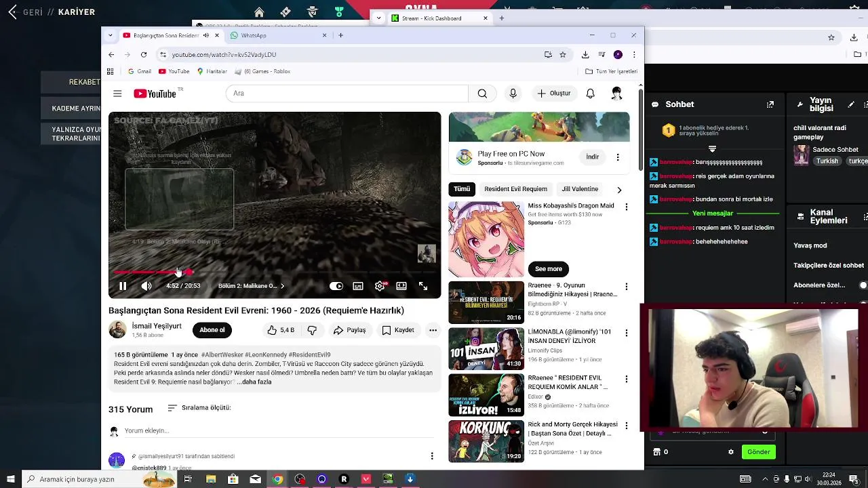Open the Gmail bookmark
This screenshot has height=488, width=868.
click(x=140, y=71)
